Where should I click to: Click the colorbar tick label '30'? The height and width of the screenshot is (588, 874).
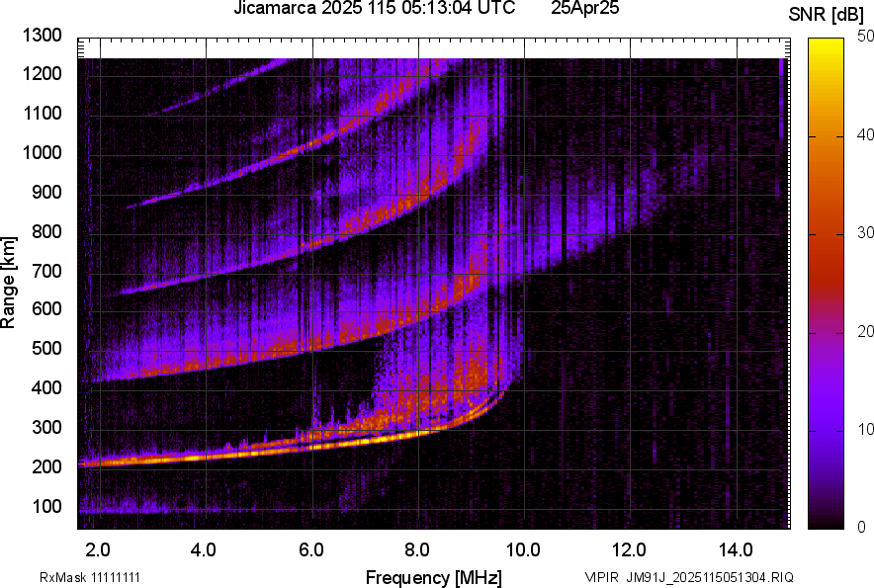coord(865,232)
